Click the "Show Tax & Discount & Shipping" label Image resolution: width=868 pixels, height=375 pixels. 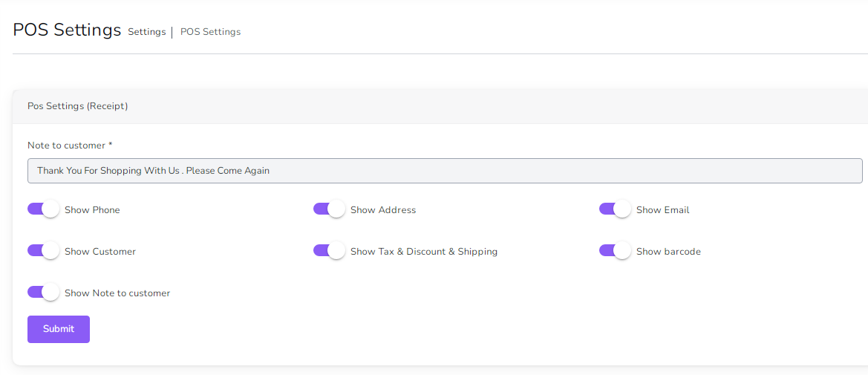coord(424,252)
